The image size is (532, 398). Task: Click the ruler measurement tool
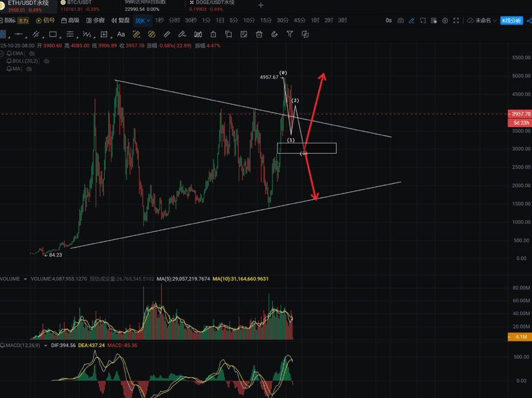point(166,34)
